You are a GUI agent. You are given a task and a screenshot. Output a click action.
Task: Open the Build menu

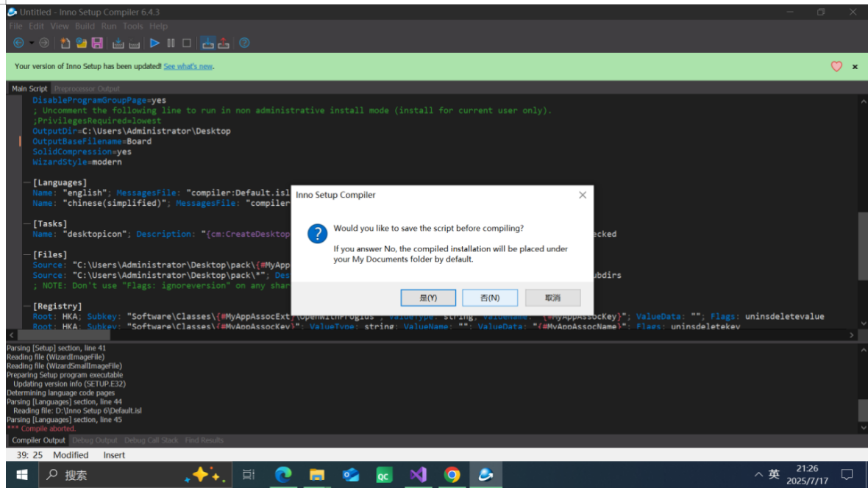[85, 26]
